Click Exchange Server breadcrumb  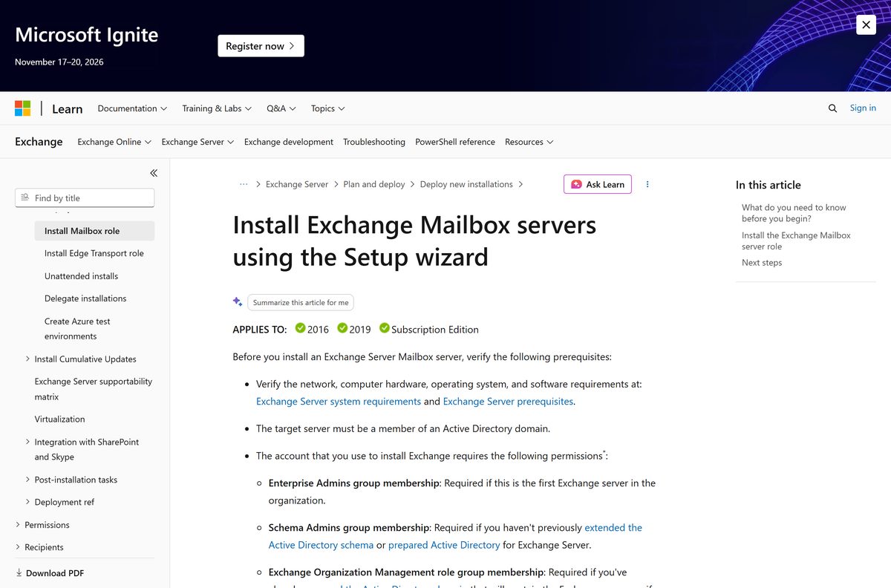tap(297, 184)
